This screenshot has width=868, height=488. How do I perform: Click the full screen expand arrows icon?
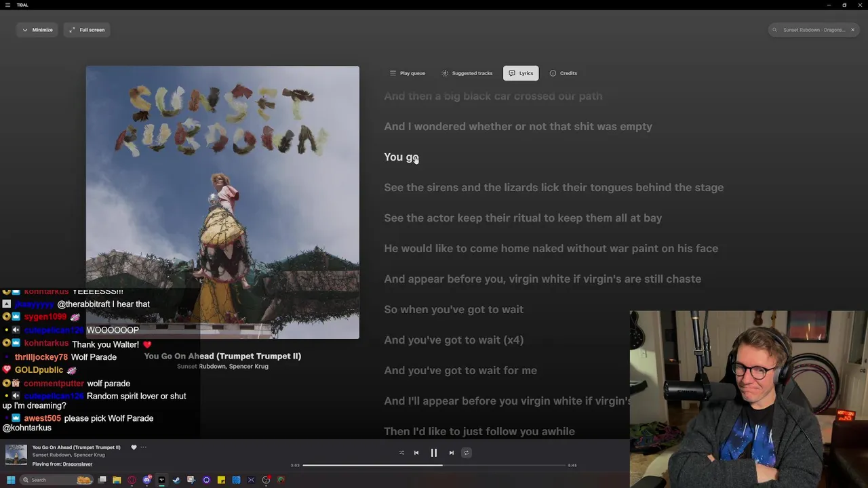(72, 30)
